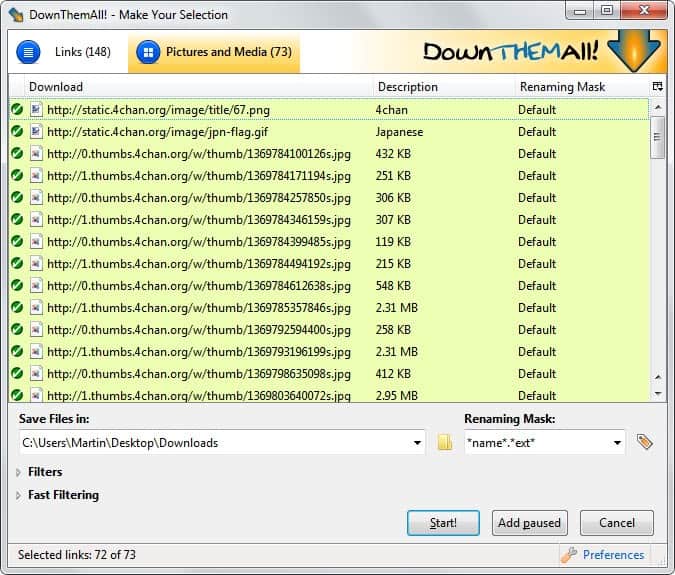Click file icon of jpn-flag.gif row
Image resolution: width=675 pixels, height=575 pixels.
(x=36, y=132)
